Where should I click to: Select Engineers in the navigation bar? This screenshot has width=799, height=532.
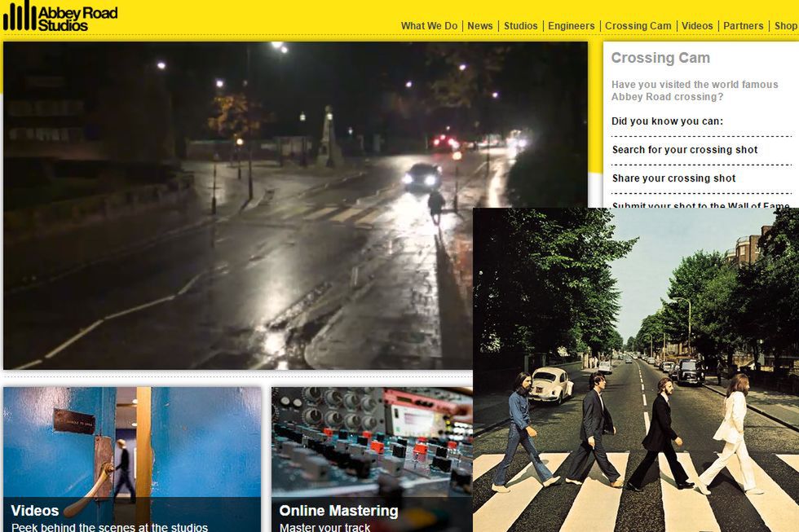point(572,26)
